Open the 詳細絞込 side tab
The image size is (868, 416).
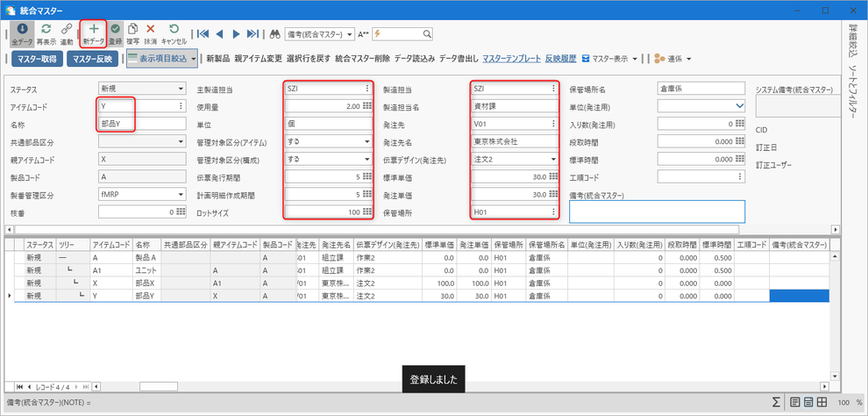coord(853,40)
